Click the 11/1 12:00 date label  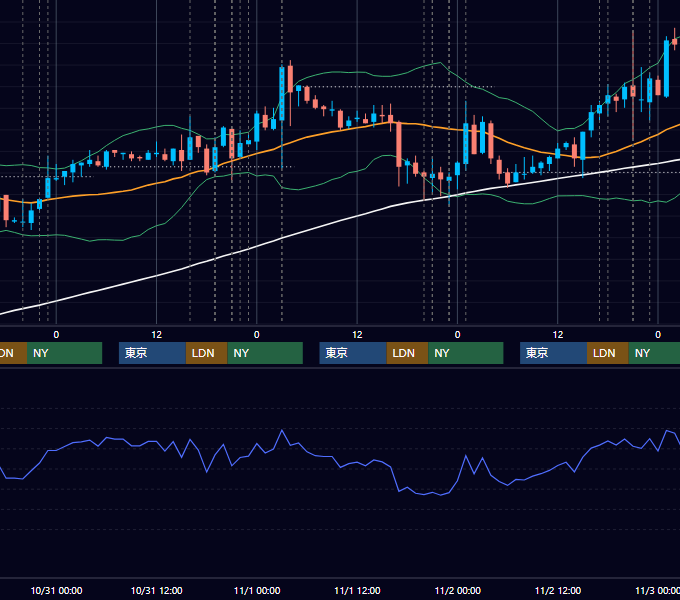coord(357,590)
